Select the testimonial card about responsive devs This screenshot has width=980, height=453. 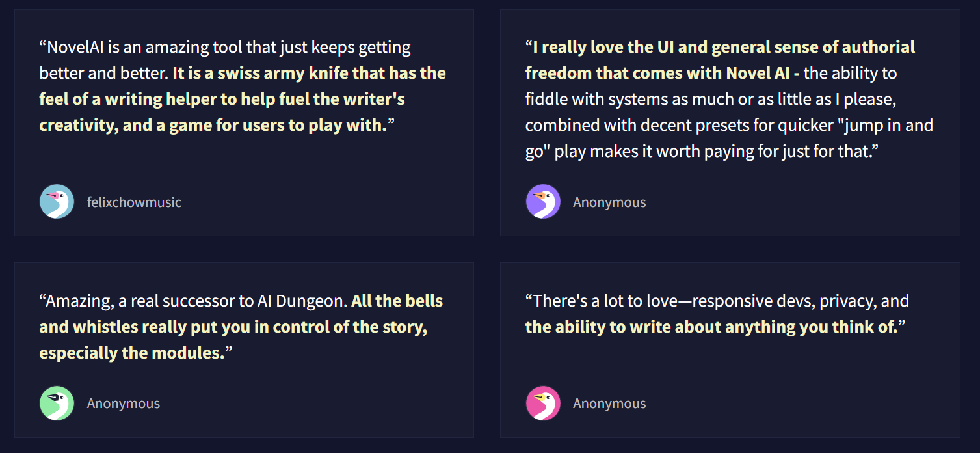click(x=730, y=350)
